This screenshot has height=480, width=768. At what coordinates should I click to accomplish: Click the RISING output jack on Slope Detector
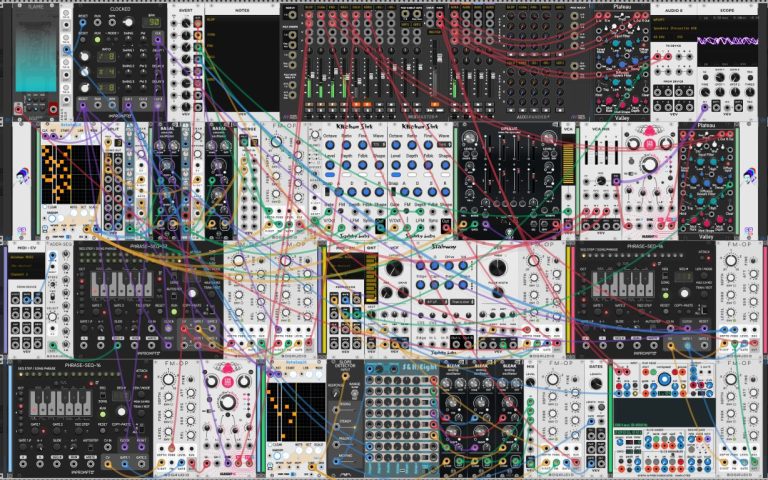(x=336, y=410)
